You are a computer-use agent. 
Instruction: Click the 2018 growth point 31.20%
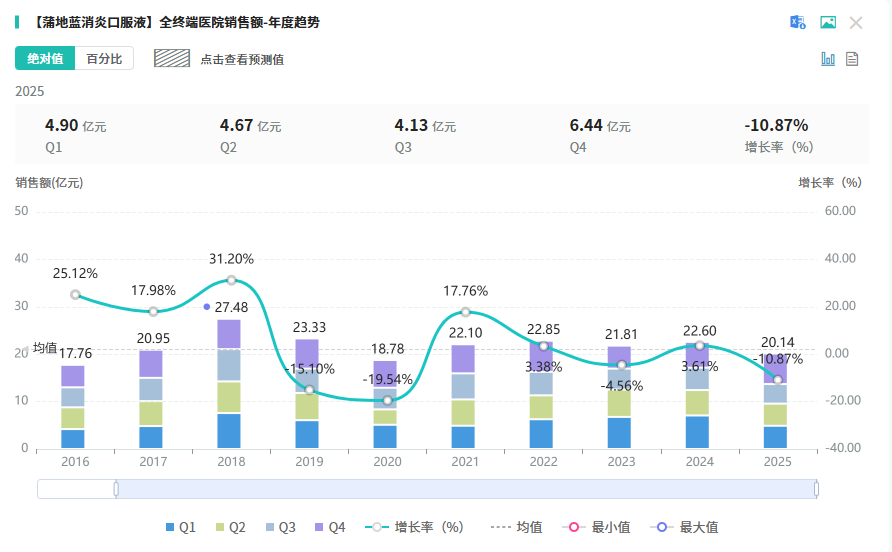pos(231,280)
